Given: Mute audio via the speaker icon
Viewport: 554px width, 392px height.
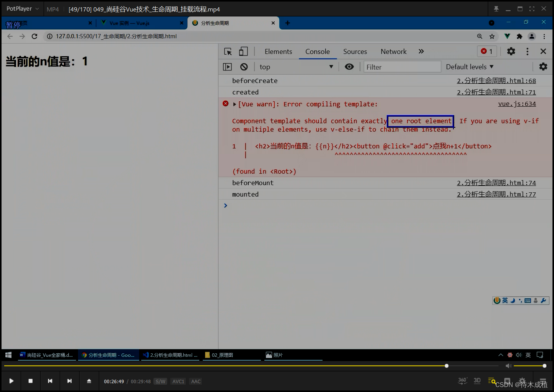Looking at the screenshot, I should [508, 366].
